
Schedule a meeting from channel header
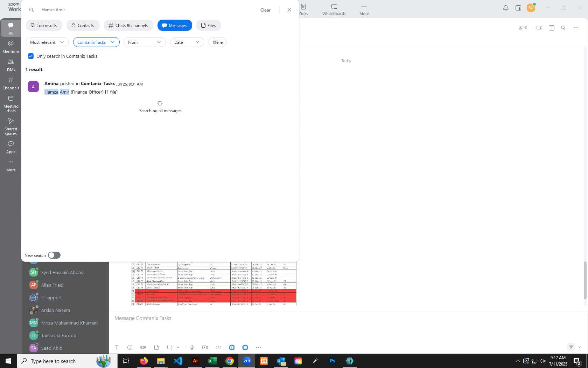point(552,28)
